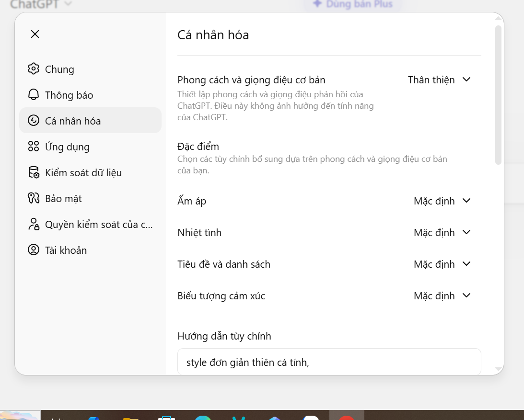This screenshot has width=524, height=420.
Task: Click the four-circles Ứng dụng icon
Action: (x=33, y=147)
